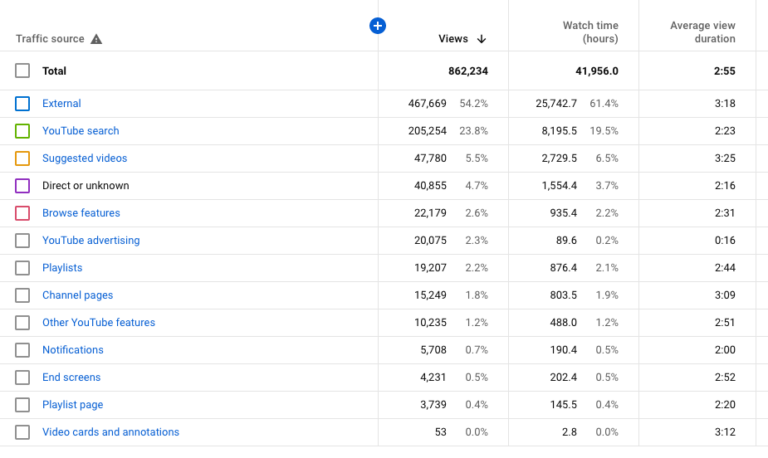Click total watch time 41,956.0
Screen dimensions: 768x458
(597, 71)
